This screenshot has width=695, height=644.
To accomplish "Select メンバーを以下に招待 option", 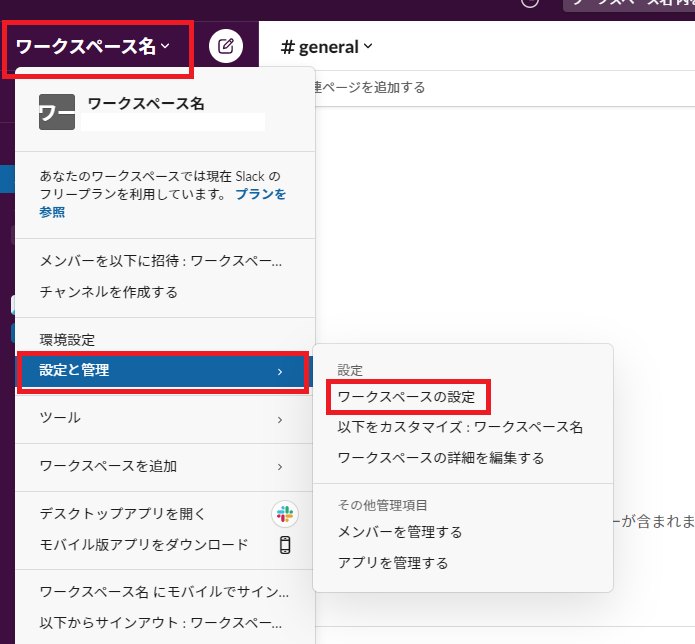I will [160, 261].
